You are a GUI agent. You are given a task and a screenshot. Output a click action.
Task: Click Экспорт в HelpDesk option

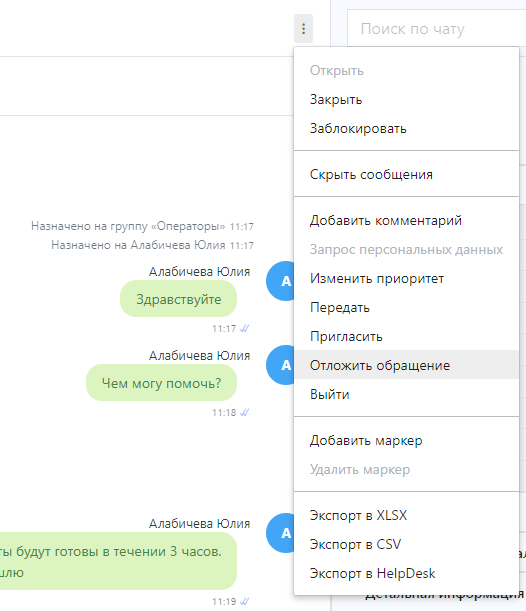[x=406, y=573]
